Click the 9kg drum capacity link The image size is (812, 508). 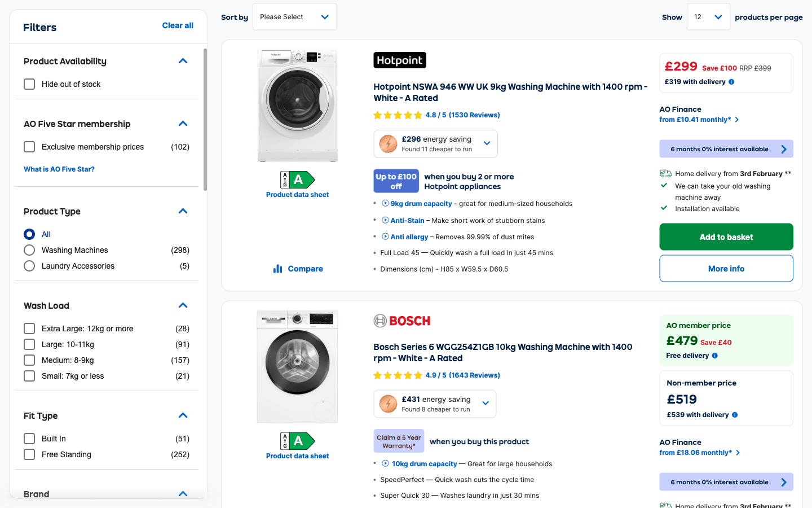coord(421,204)
